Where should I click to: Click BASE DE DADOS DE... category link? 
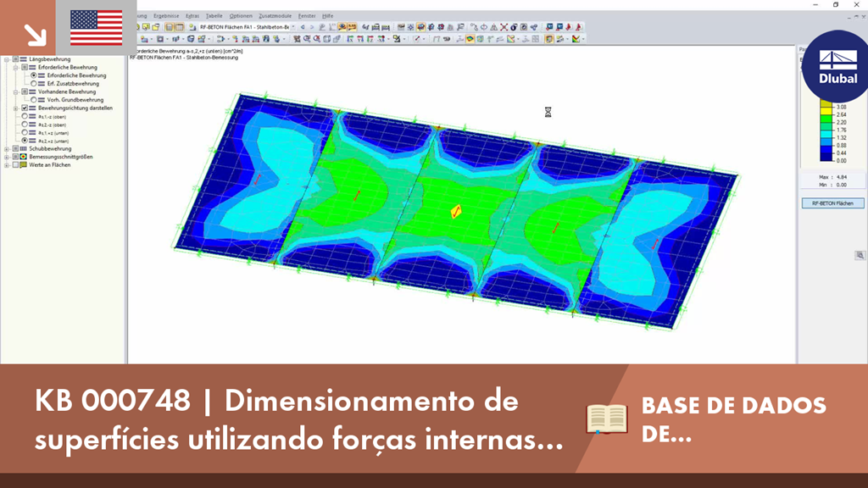733,419
